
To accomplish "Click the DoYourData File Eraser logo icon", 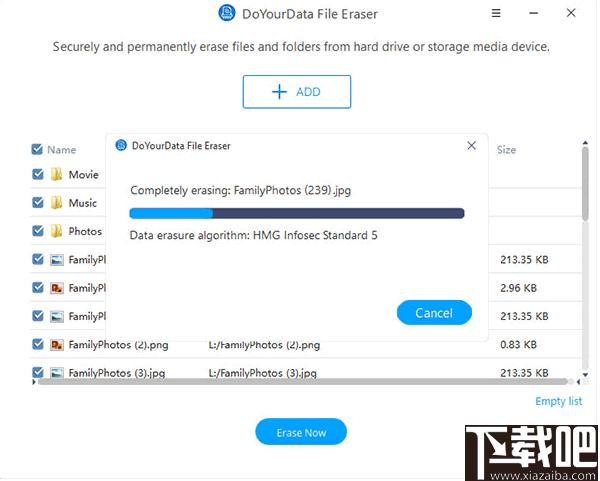I will (x=227, y=13).
